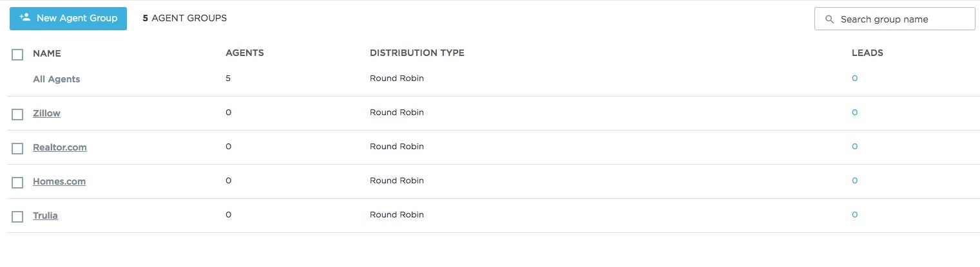Open the Homes.com group link

point(59,181)
